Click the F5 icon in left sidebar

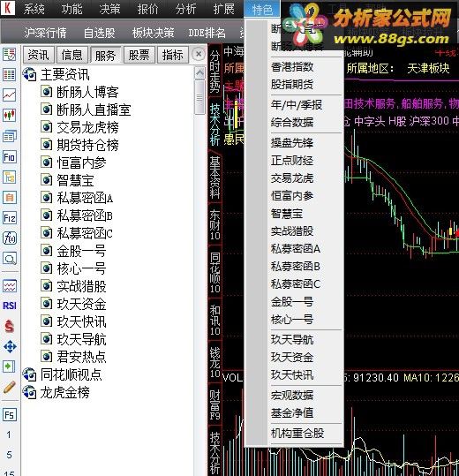pos(9,415)
